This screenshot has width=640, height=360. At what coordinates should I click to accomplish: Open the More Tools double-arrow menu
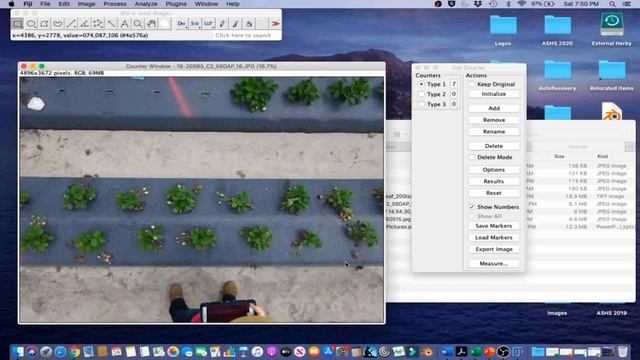click(276, 24)
